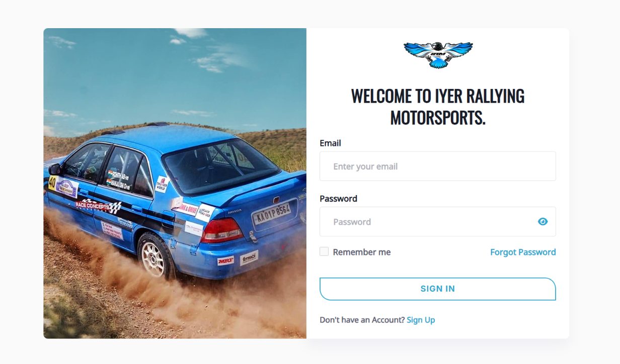The height and width of the screenshot is (364, 620).
Task: Click the MRF sticker on rear bumper
Action: pos(225,260)
